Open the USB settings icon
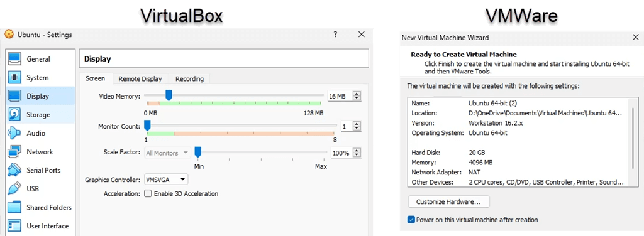 (x=15, y=189)
